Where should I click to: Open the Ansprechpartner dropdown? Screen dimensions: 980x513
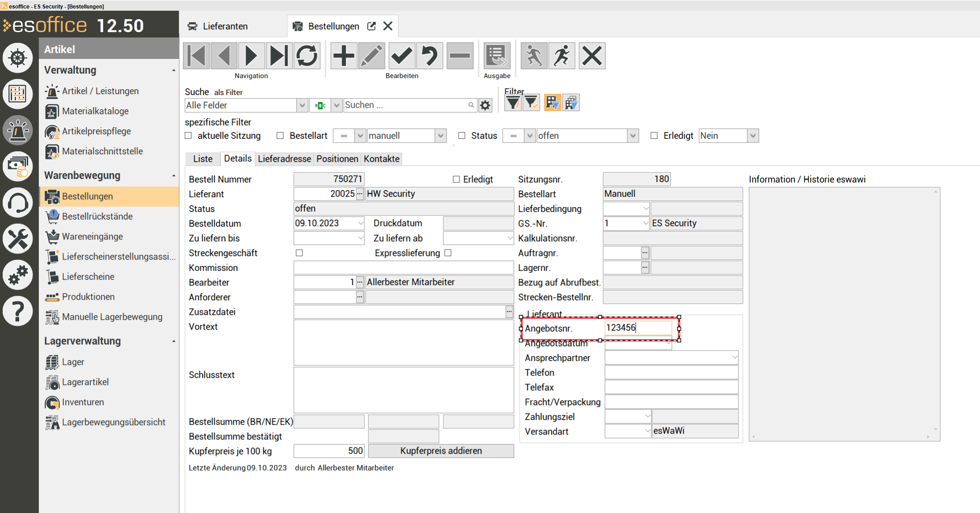tap(734, 357)
